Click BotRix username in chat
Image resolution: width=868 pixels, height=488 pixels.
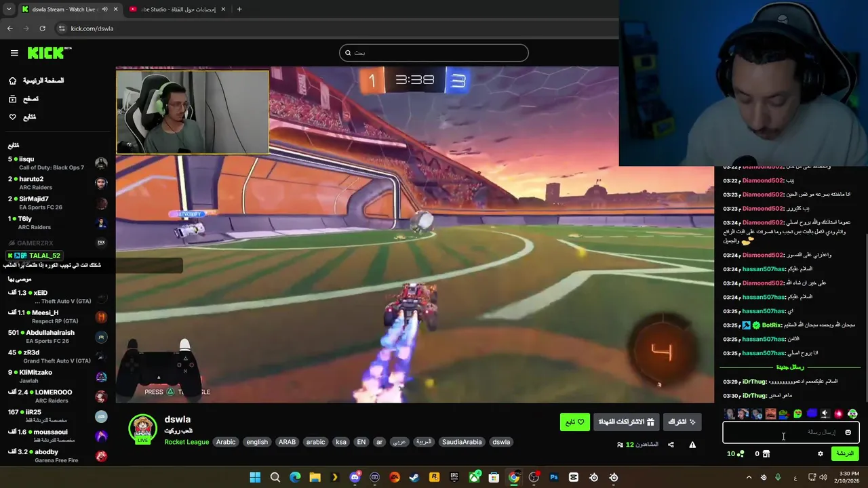tap(772, 325)
